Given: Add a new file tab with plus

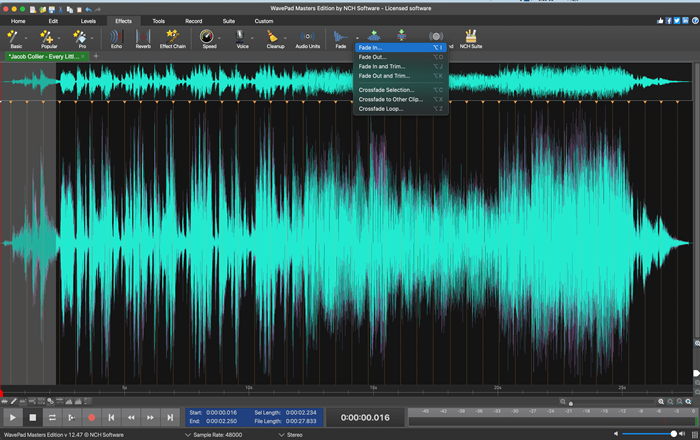Looking at the screenshot, I should click(x=96, y=56).
